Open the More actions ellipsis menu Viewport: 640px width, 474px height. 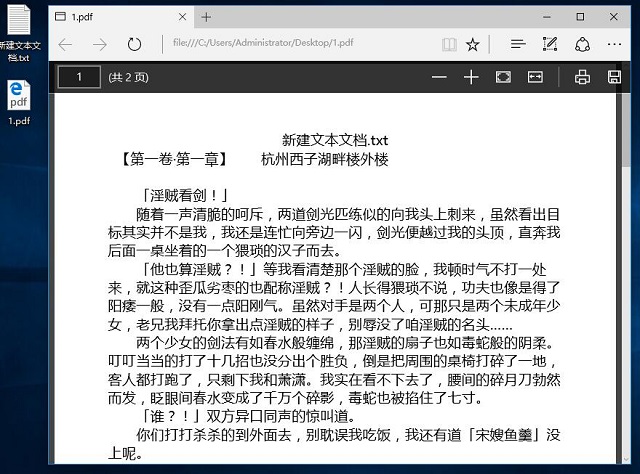tap(616, 45)
